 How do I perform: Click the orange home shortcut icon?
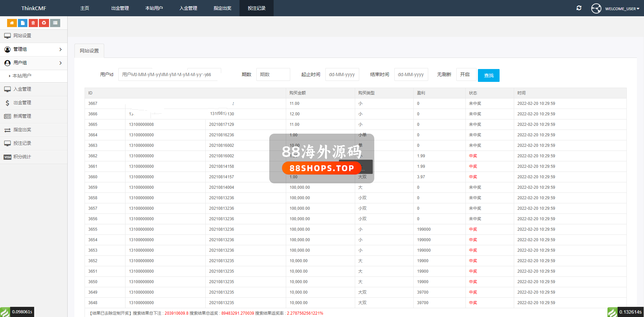pos(12,23)
